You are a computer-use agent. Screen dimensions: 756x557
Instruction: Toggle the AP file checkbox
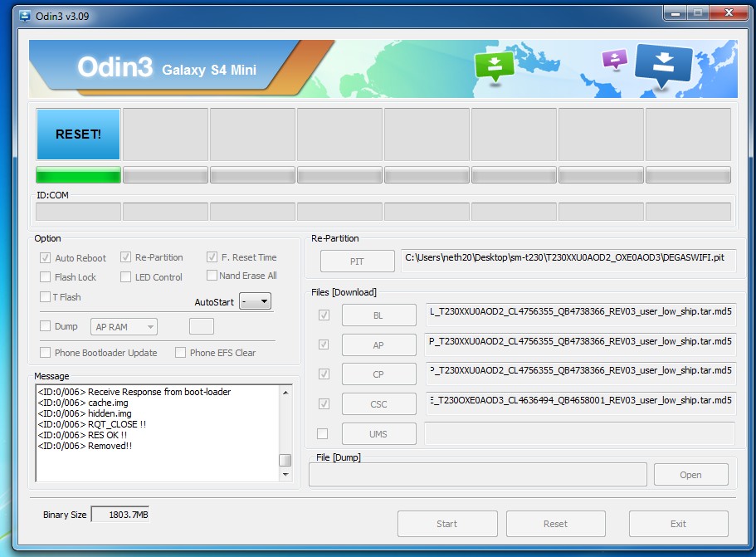pyautogui.click(x=324, y=344)
